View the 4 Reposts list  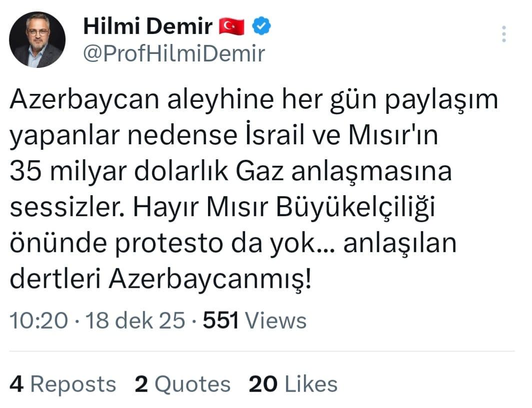[63, 384]
